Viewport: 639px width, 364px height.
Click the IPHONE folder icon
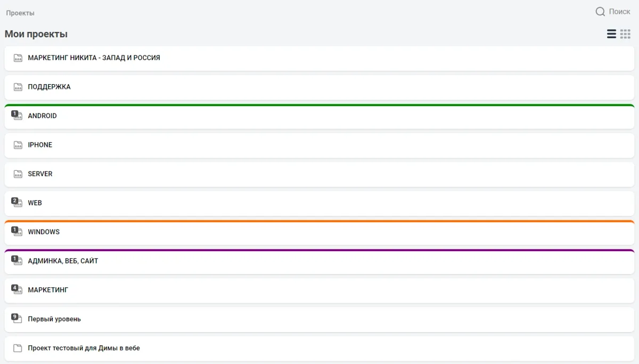(x=18, y=145)
